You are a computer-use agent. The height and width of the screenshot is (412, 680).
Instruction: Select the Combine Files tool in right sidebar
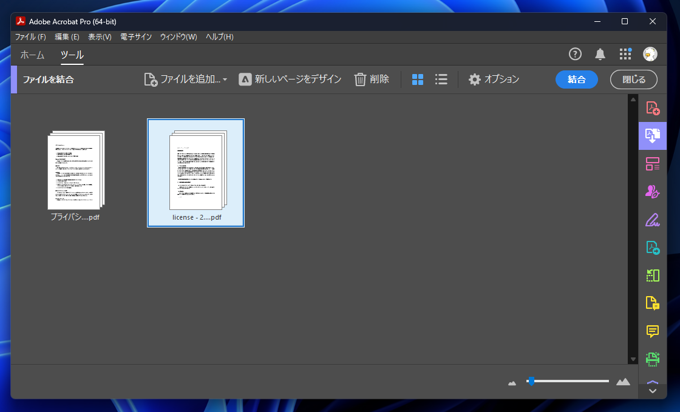click(653, 136)
